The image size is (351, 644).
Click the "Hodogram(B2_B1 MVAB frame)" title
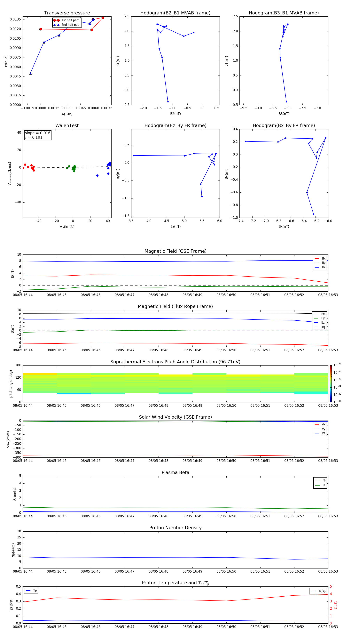pos(175,13)
